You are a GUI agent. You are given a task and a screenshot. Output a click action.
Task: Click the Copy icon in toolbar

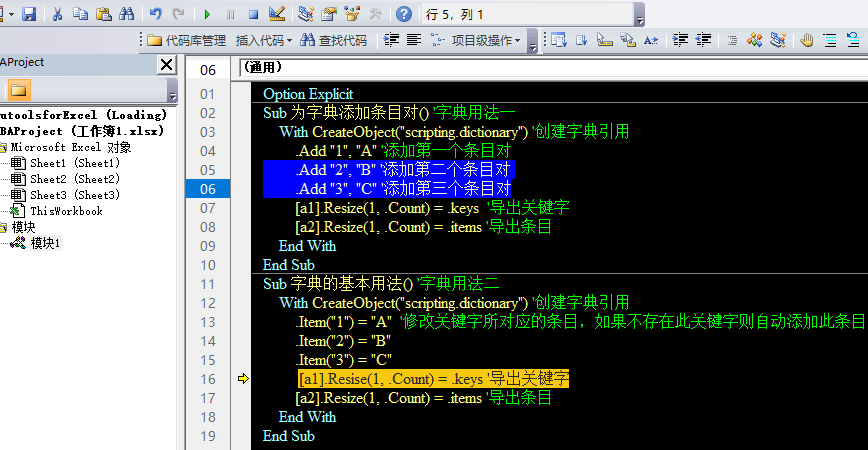pyautogui.click(x=80, y=14)
